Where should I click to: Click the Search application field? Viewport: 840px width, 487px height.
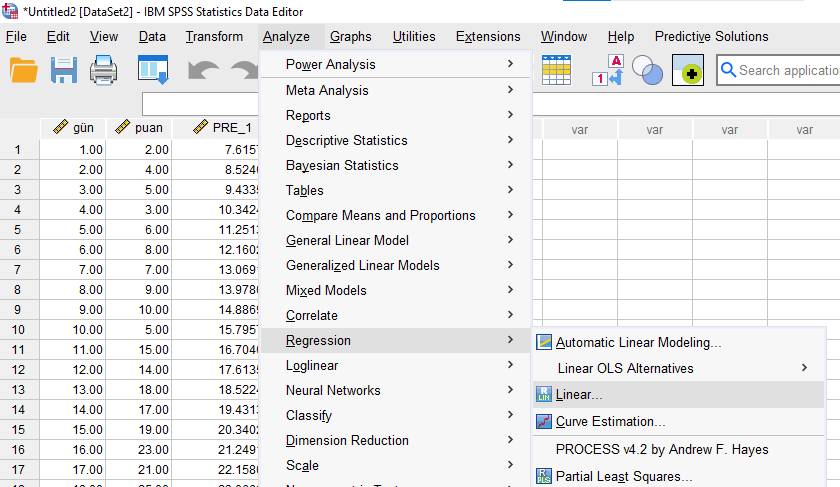click(785, 70)
